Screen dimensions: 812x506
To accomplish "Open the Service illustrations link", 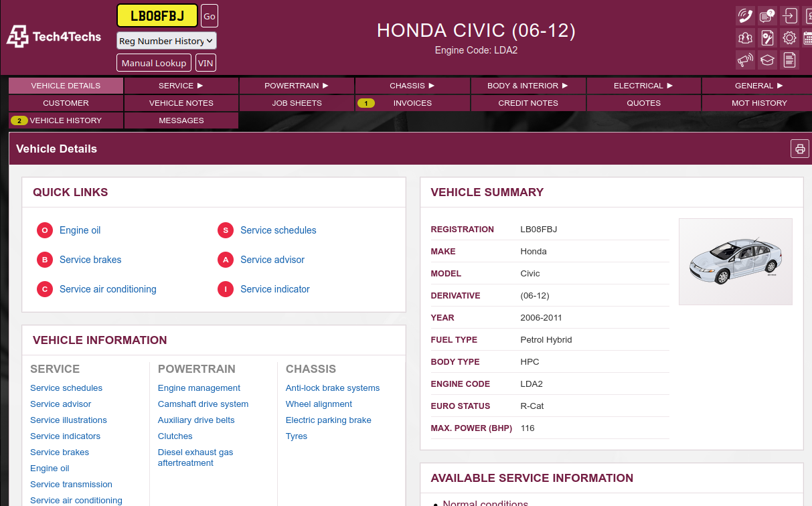I will pos(68,420).
